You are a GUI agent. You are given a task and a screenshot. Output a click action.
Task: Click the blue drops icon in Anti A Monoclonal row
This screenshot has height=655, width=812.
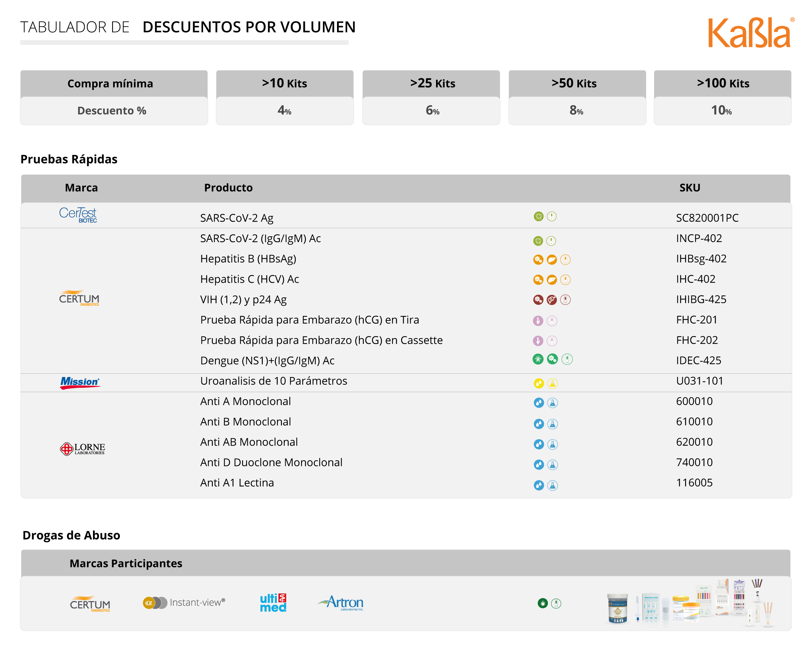[539, 403]
